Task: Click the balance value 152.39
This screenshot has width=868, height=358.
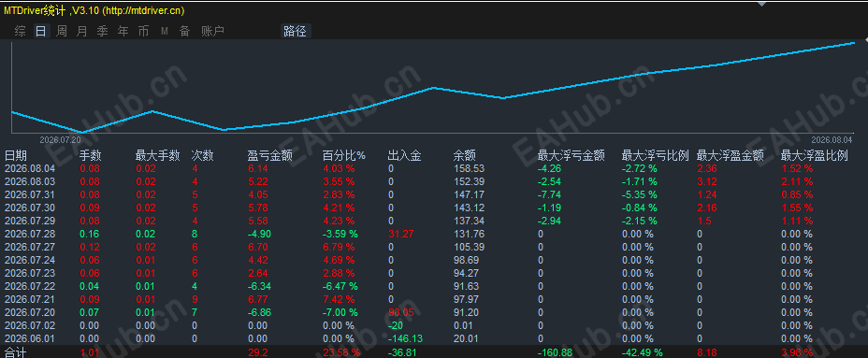Action: point(469,181)
